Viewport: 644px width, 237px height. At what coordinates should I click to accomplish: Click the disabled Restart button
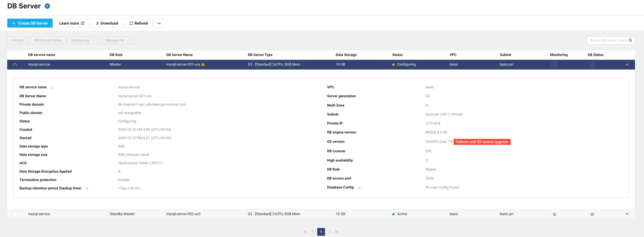pyautogui.click(x=18, y=40)
